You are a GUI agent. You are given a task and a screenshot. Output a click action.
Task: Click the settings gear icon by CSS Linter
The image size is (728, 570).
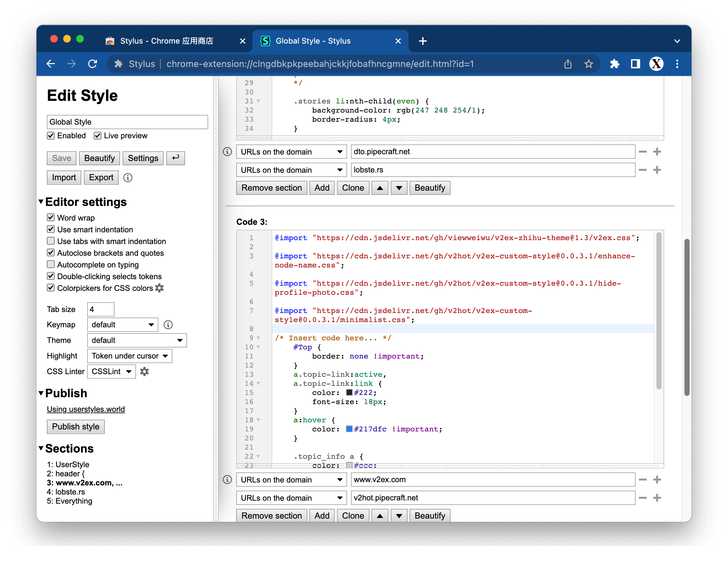[x=145, y=372]
